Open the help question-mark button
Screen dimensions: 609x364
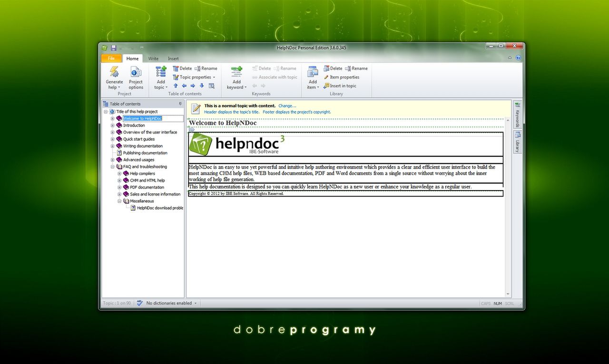tap(518, 58)
